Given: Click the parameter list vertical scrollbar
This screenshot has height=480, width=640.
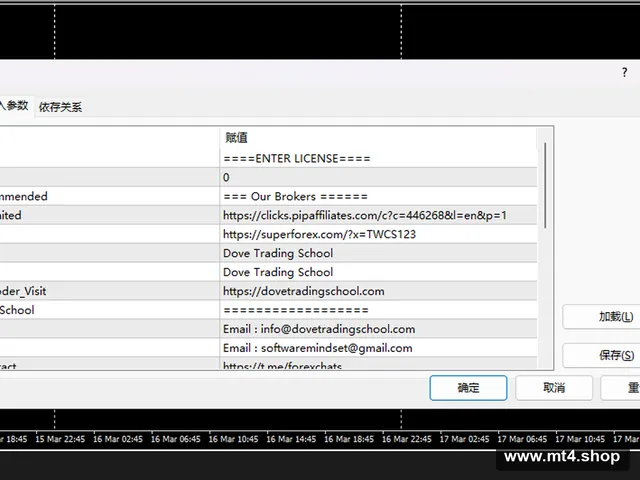Looking at the screenshot, I should click(545, 185).
